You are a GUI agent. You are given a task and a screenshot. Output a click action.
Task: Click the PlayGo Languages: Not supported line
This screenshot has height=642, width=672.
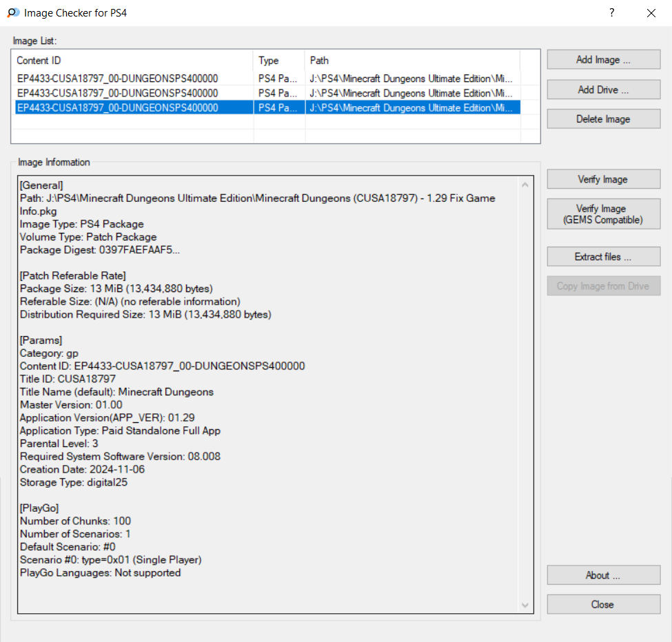pos(101,572)
